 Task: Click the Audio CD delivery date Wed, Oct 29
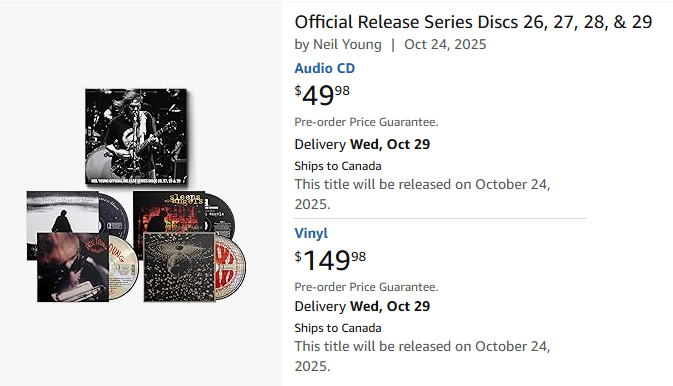pyautogui.click(x=390, y=145)
